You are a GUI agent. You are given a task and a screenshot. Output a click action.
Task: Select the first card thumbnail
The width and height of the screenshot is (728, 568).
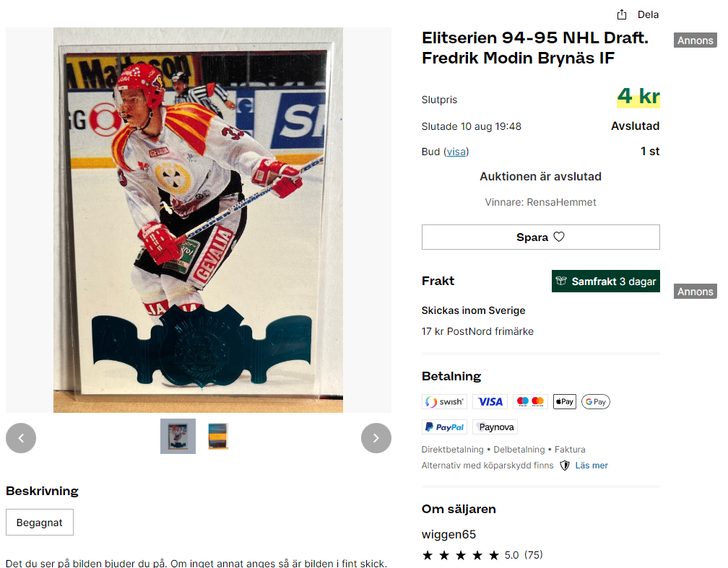[178, 436]
